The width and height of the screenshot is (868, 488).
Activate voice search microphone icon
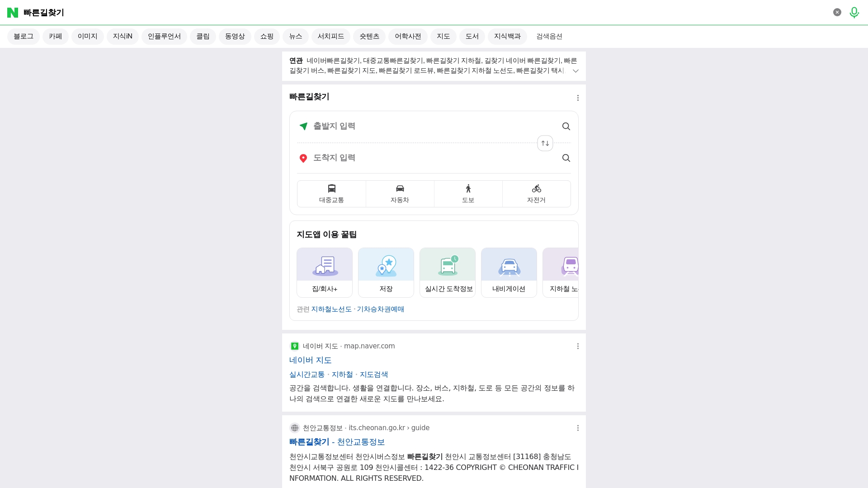click(x=854, y=13)
